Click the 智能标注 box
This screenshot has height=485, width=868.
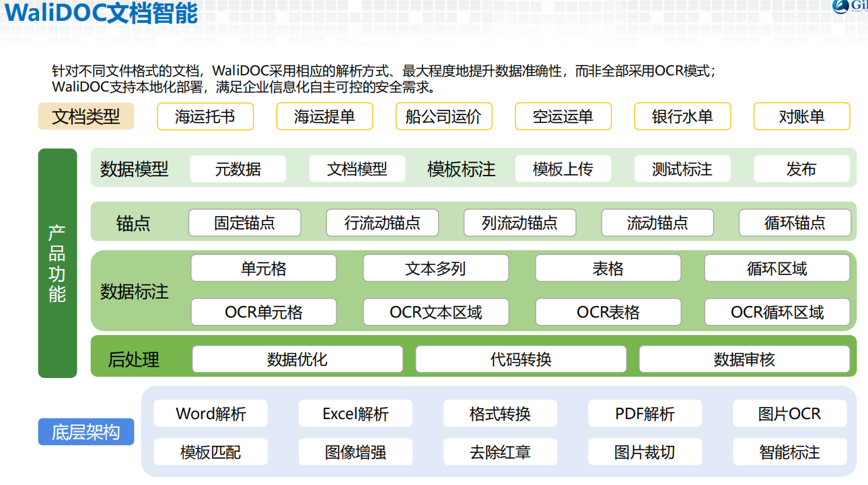790,452
